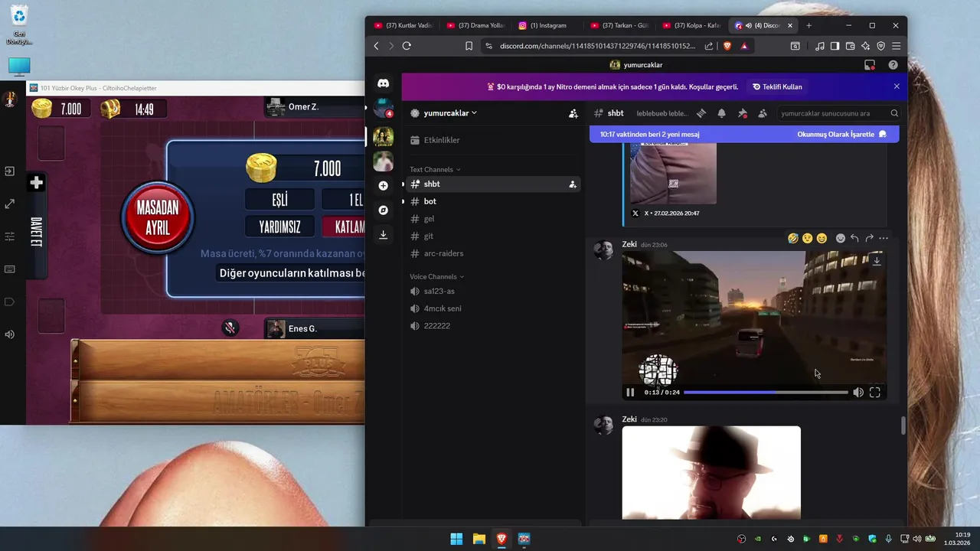
Task: Join 222222 voice channel
Action: point(492,326)
